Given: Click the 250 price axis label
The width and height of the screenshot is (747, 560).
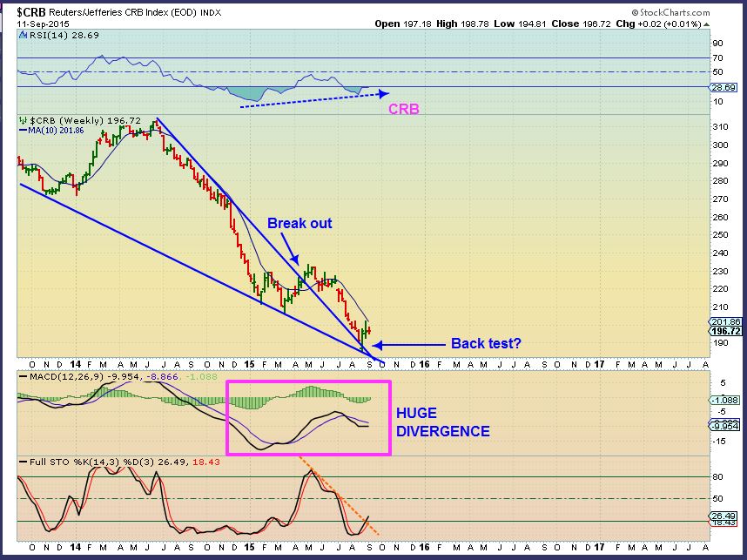Looking at the screenshot, I should coord(721,235).
